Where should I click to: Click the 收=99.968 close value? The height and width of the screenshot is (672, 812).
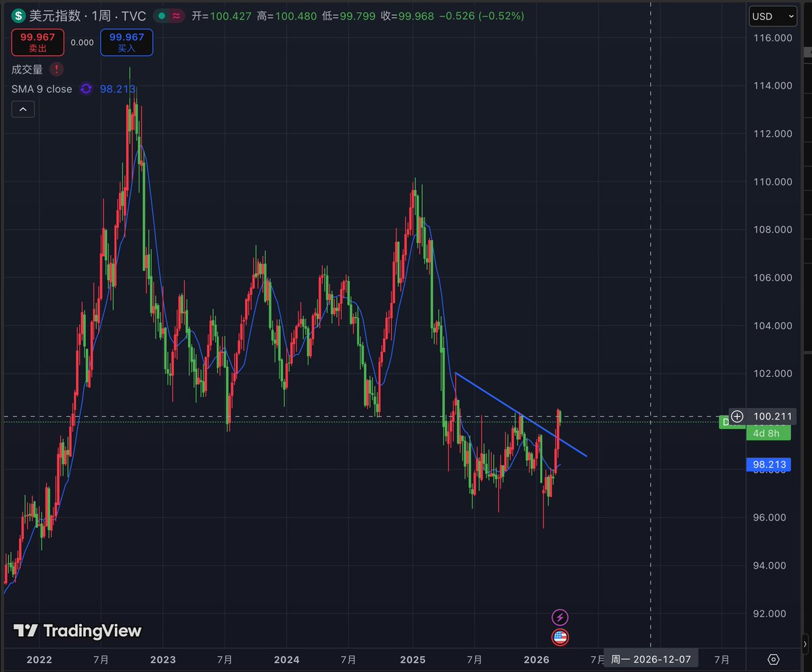point(408,16)
